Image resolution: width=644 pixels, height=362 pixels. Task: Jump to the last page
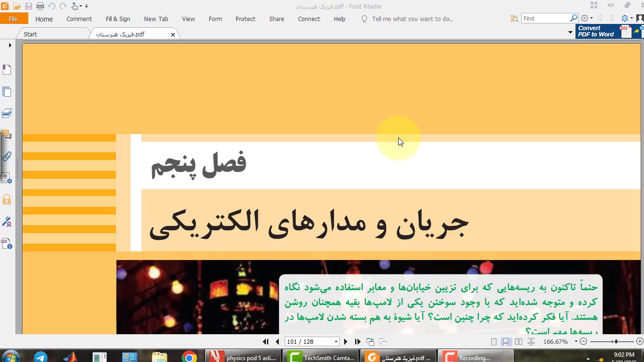click(x=357, y=341)
